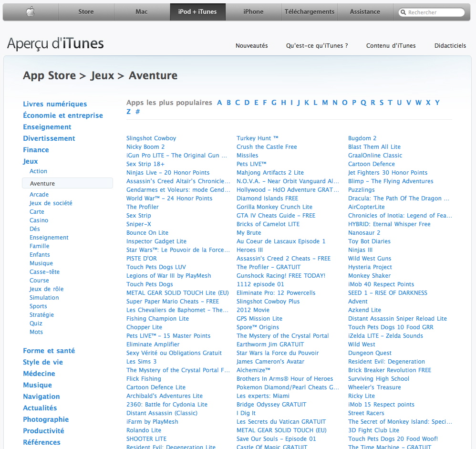Screen dimensions: 476x449
Task: Open James Cameron's Avatar app
Action: point(270,362)
